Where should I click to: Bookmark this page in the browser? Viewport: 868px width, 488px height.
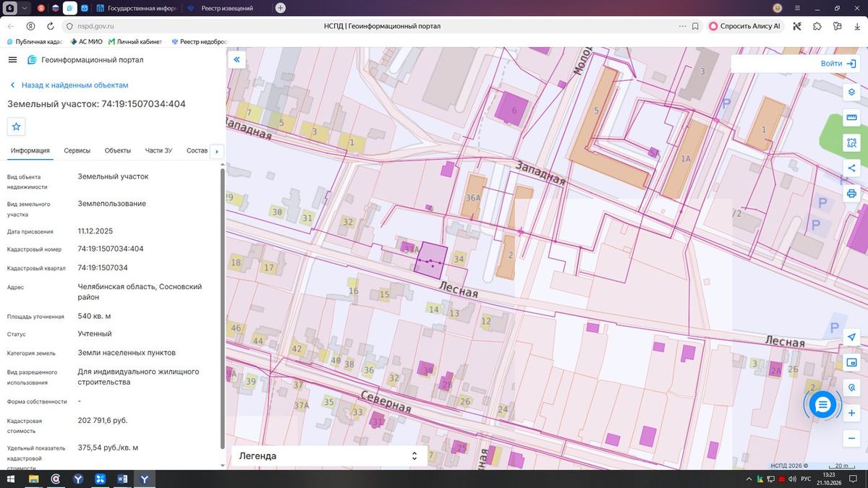(x=695, y=26)
